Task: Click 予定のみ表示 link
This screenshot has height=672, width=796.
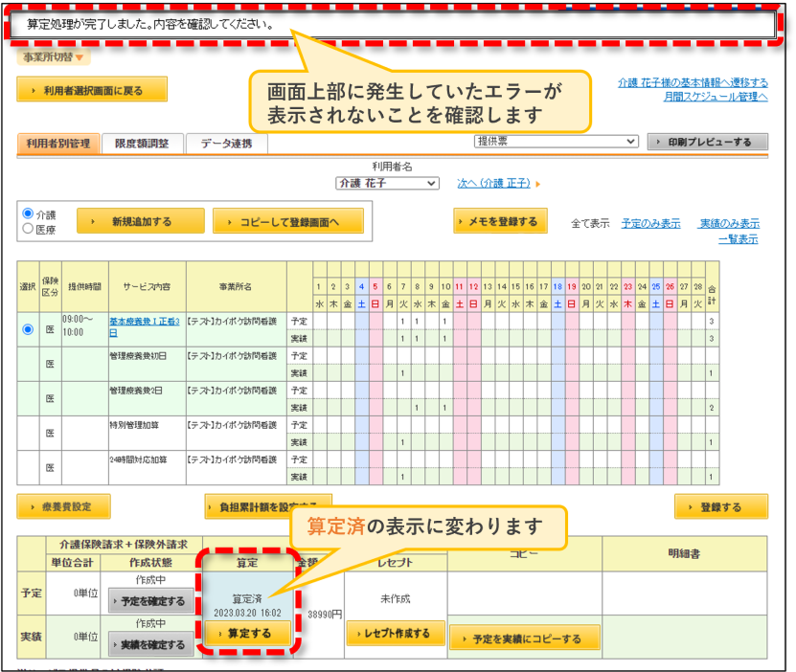Action: 650,223
